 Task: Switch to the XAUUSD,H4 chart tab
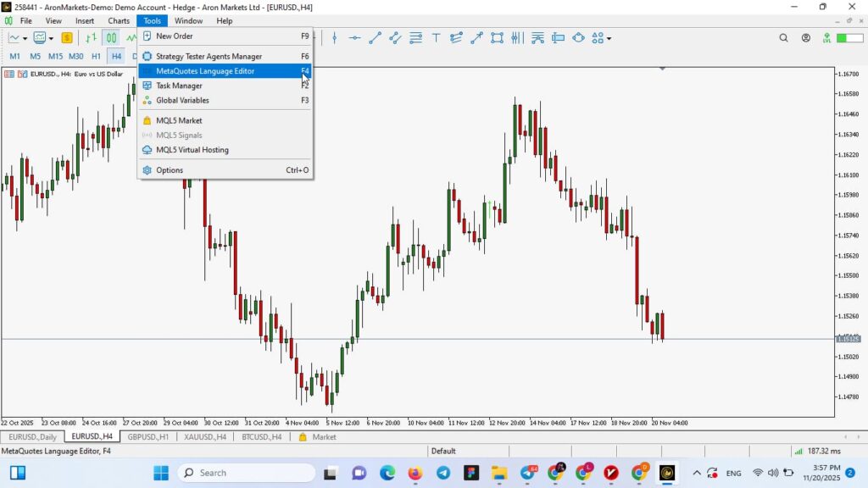pos(205,437)
